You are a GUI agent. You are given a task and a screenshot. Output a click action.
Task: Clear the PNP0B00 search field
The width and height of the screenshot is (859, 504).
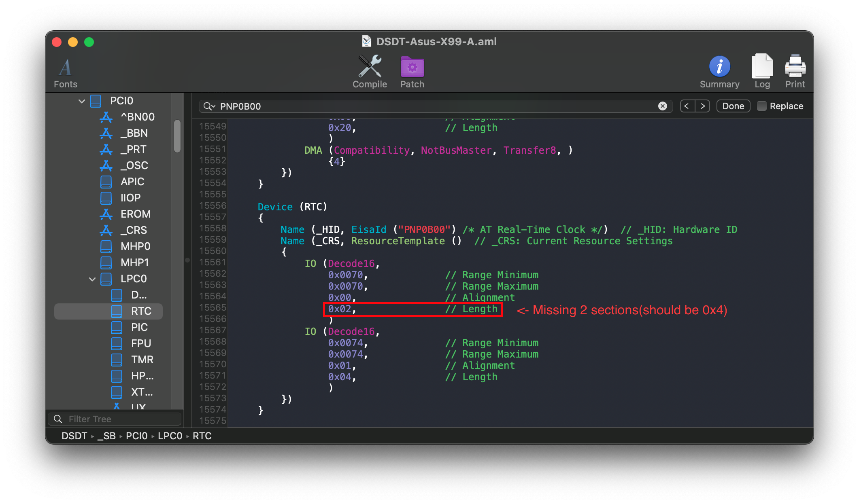(x=662, y=106)
